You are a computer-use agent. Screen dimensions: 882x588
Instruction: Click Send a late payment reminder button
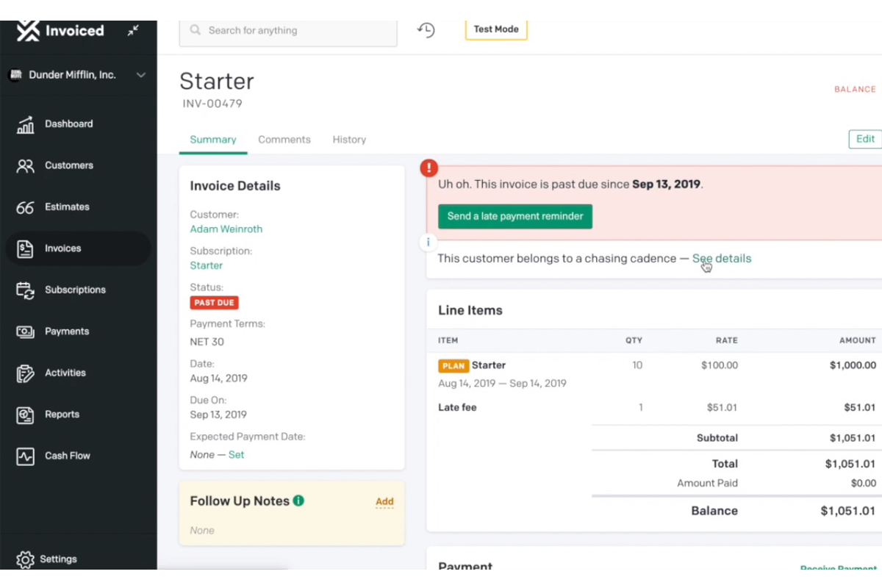(515, 216)
